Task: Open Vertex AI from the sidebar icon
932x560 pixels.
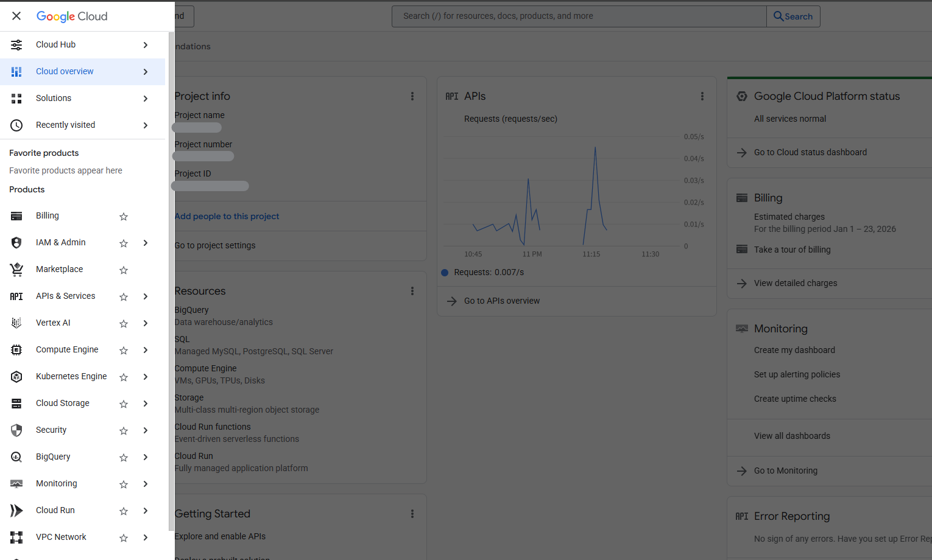Action: pos(16,323)
